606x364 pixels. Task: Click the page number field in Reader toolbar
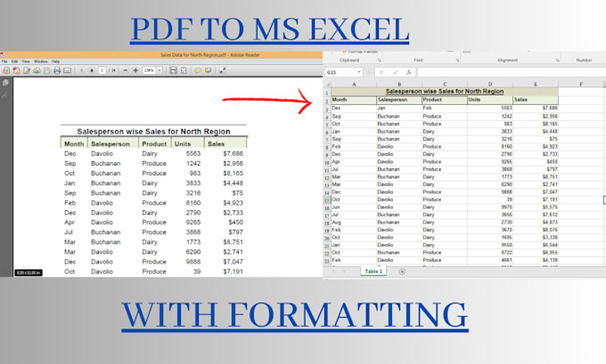click(102, 70)
